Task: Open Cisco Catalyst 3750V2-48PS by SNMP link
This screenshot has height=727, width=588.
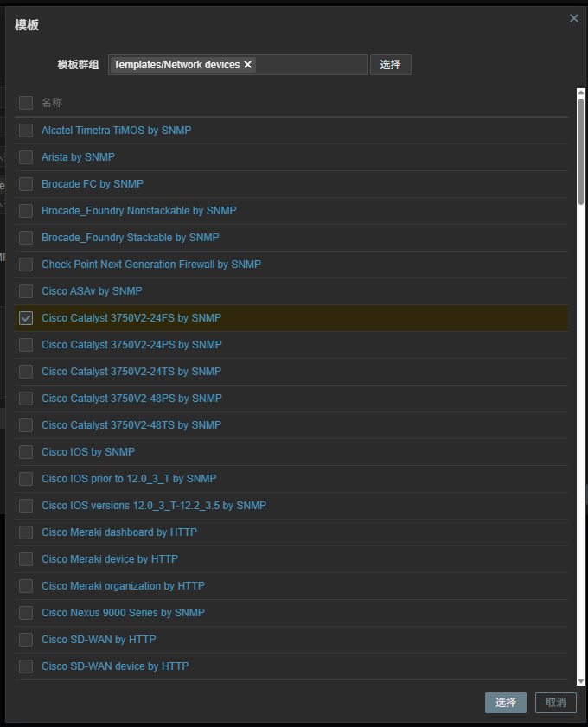Action: [131, 399]
